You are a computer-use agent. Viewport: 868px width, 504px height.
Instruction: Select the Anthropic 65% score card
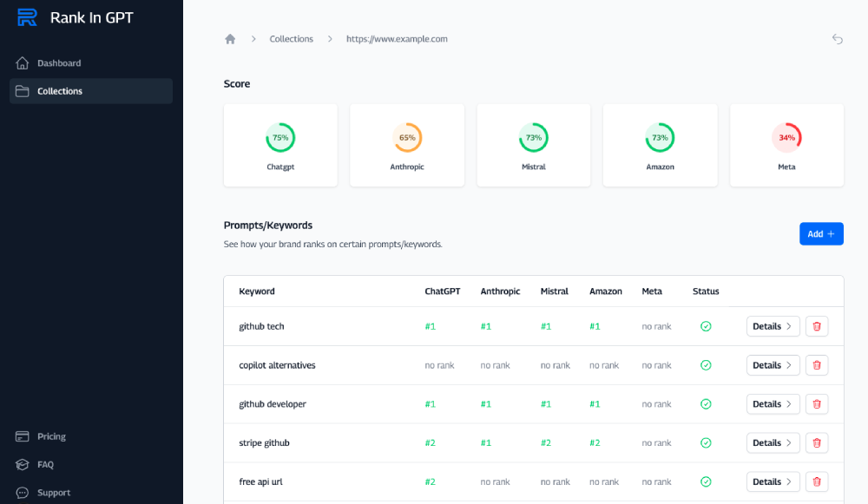(407, 145)
